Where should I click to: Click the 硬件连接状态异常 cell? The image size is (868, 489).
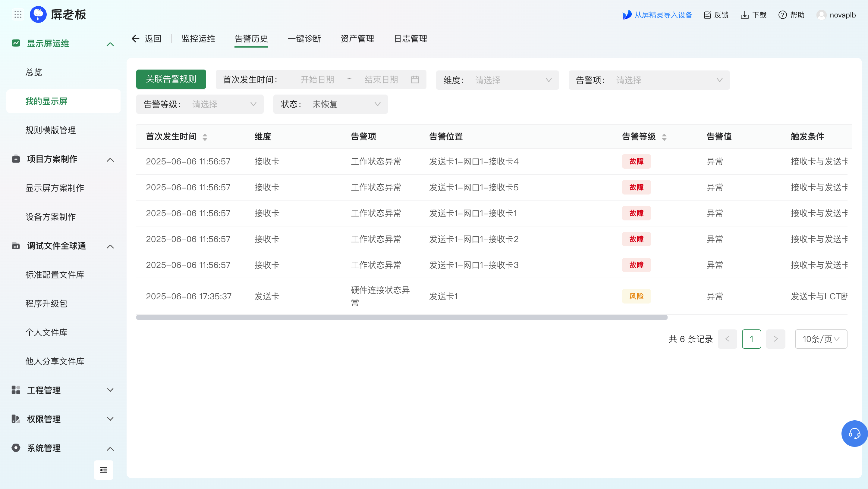[380, 296]
